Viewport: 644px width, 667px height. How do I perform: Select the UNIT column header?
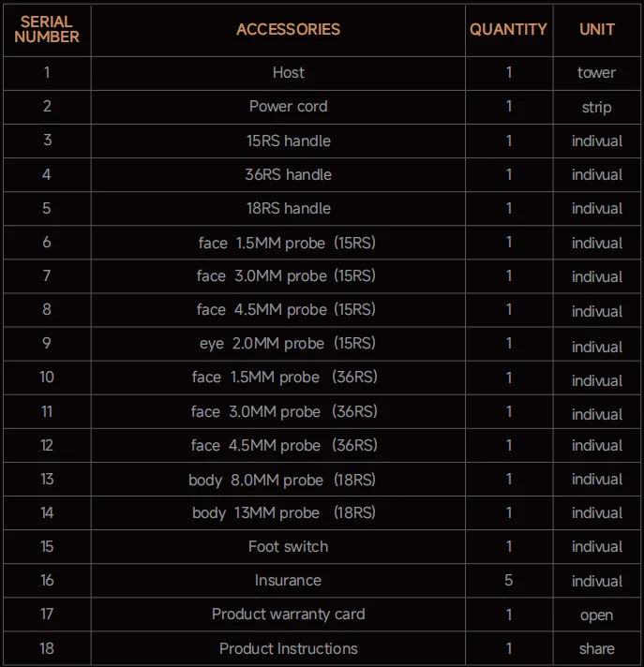[x=597, y=29]
